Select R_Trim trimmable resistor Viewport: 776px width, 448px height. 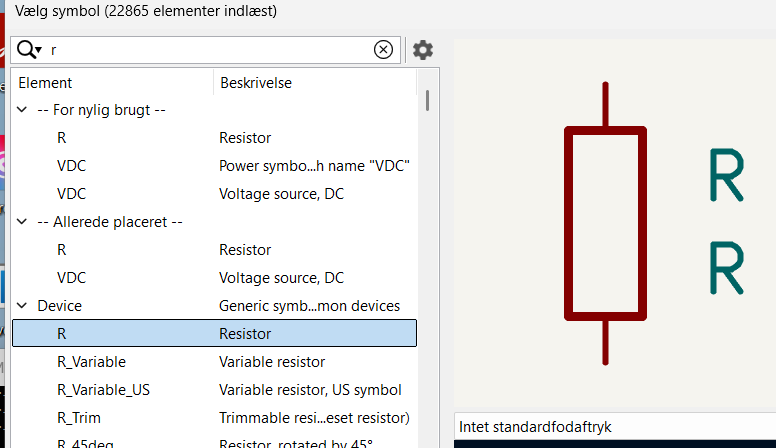click(214, 418)
